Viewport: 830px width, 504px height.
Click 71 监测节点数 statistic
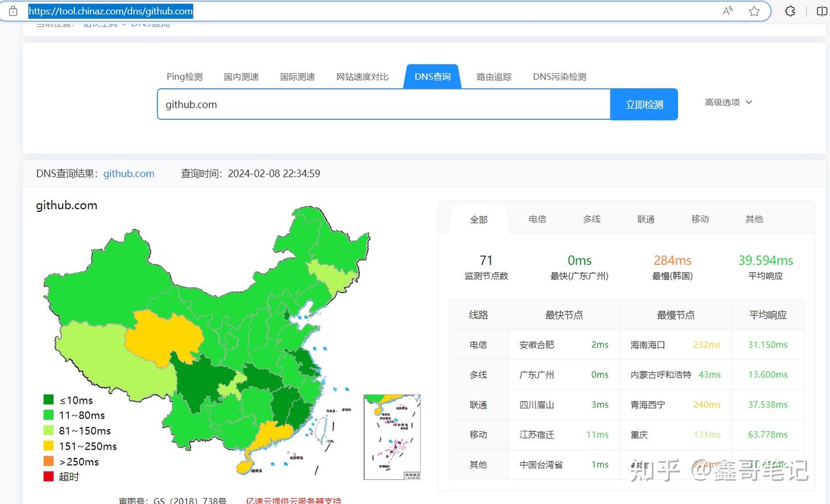(x=486, y=267)
